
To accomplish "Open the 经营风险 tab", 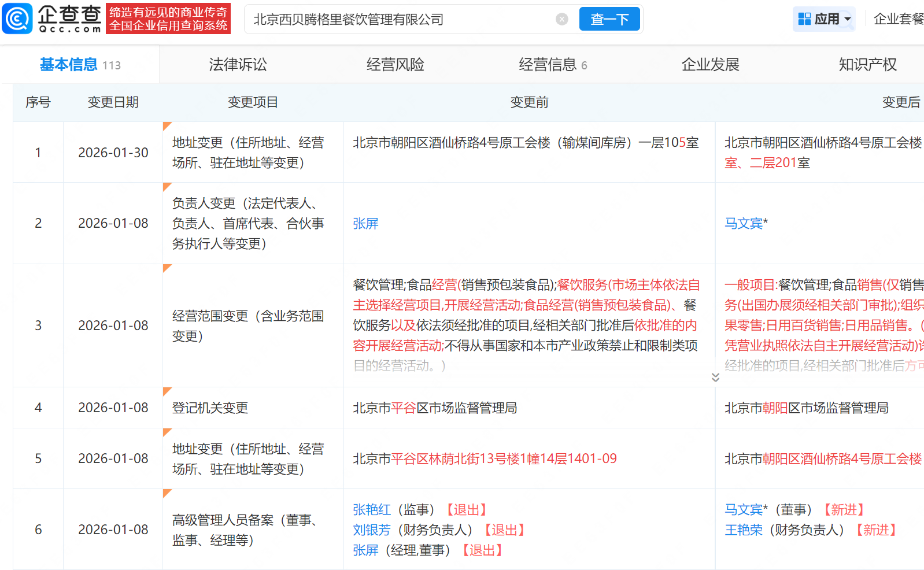I will click(x=395, y=65).
